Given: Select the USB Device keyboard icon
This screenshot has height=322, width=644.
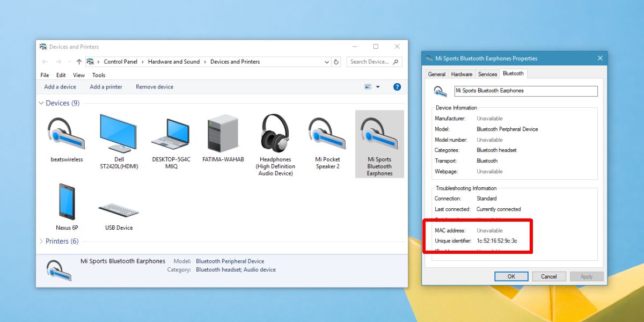Looking at the screenshot, I should tap(119, 210).
